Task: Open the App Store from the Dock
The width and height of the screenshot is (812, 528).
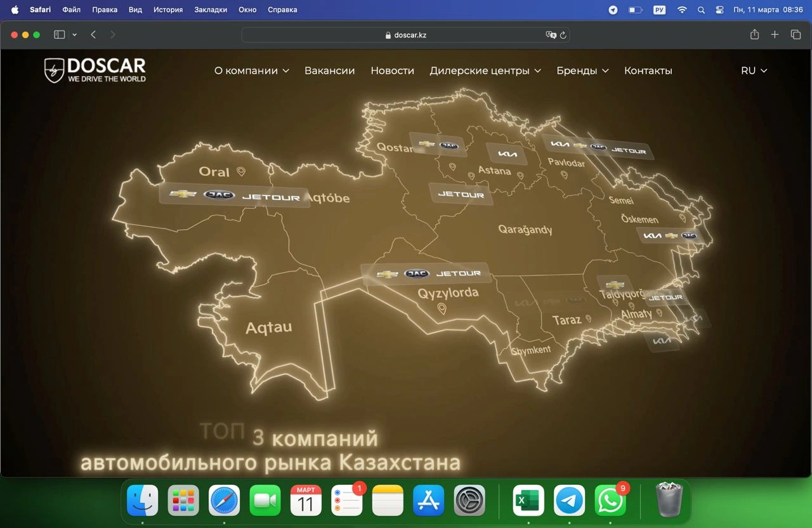Action: click(429, 501)
